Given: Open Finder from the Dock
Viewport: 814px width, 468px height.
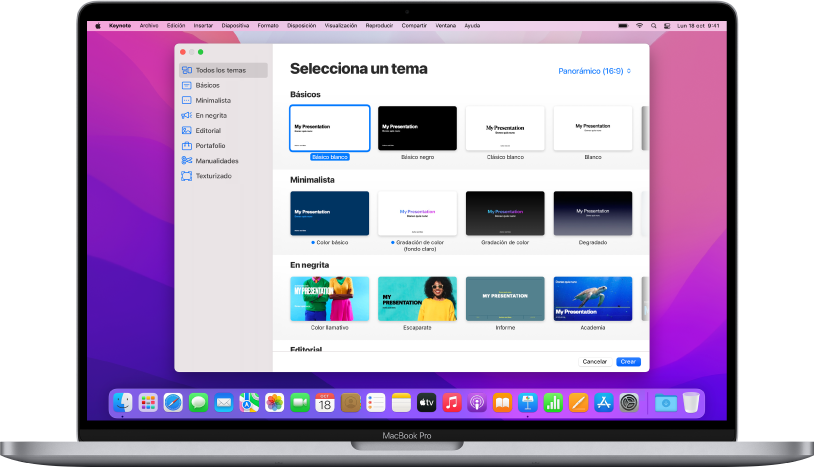Looking at the screenshot, I should pyautogui.click(x=123, y=402).
